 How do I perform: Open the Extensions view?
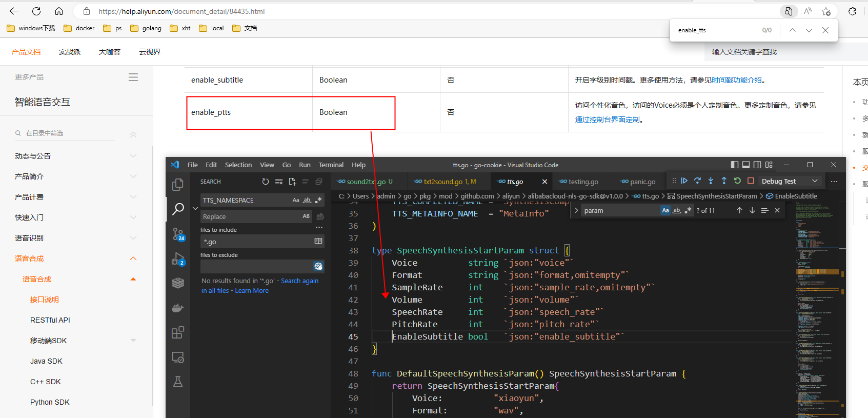(178, 332)
